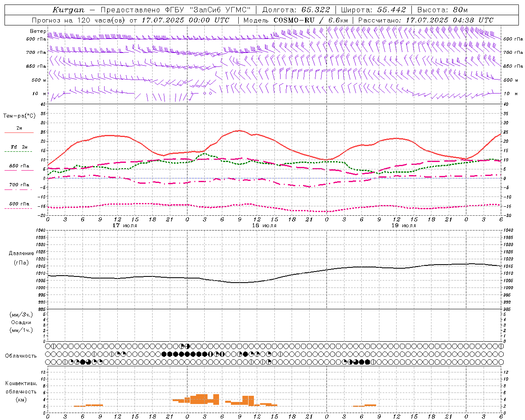Viewport: 525px width, 420px height.
Task: Click the Облачность cloud cover label
Action: pos(21,356)
